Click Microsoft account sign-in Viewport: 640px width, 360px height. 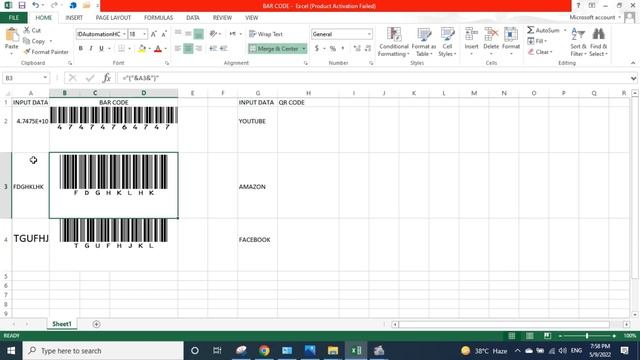595,17
